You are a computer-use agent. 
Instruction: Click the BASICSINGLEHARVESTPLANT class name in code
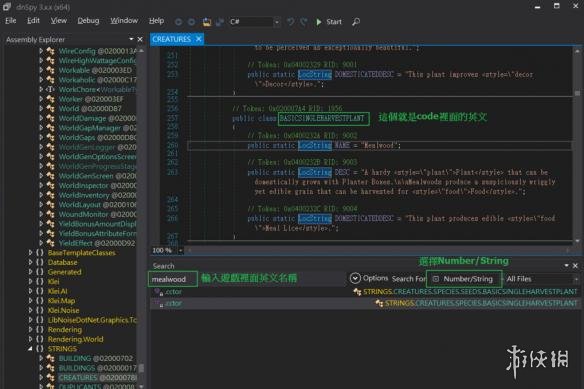coord(322,118)
